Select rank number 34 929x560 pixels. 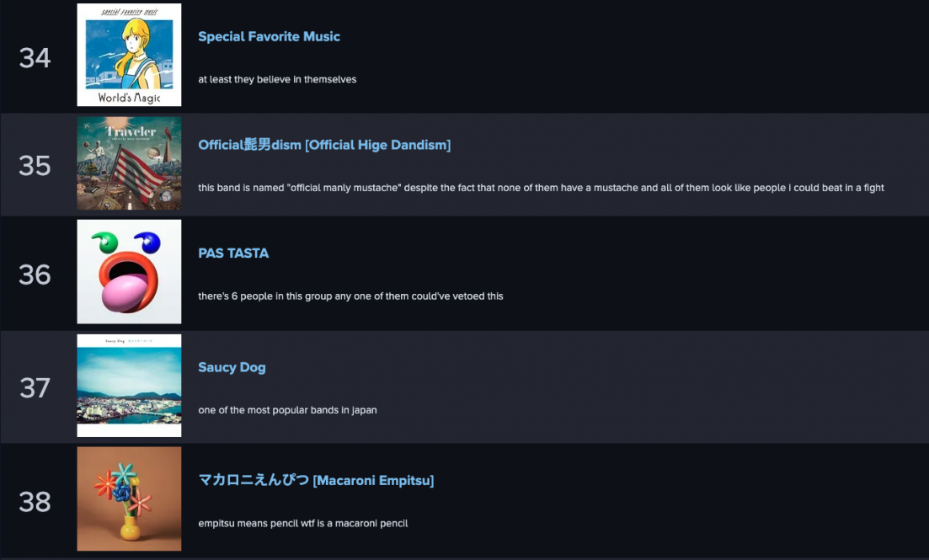(35, 58)
